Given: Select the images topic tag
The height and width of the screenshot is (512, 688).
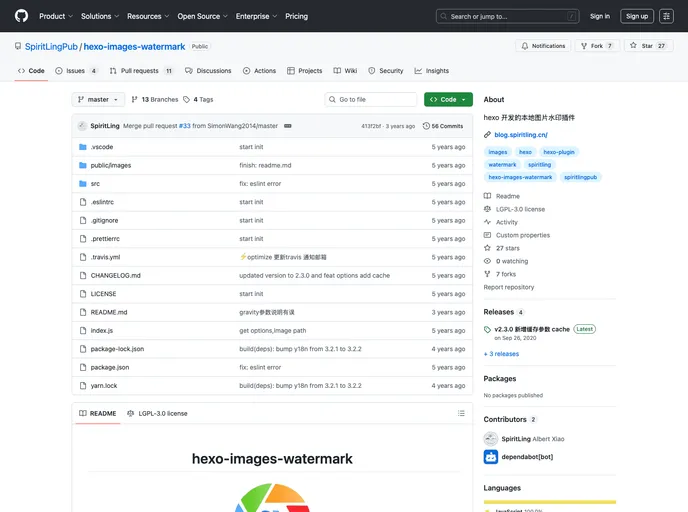Looking at the screenshot, I should (x=498, y=152).
